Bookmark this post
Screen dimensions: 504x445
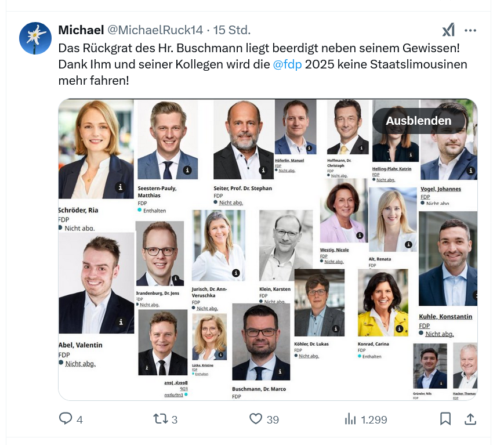pyautogui.click(x=445, y=418)
